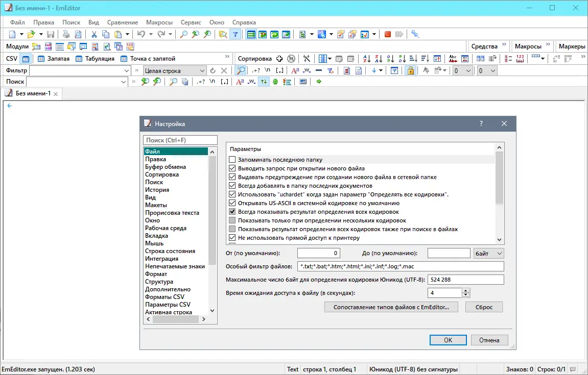This screenshot has width=588, height=375.
Task: Open the 'байт' units dropdown
Action: pos(488,254)
